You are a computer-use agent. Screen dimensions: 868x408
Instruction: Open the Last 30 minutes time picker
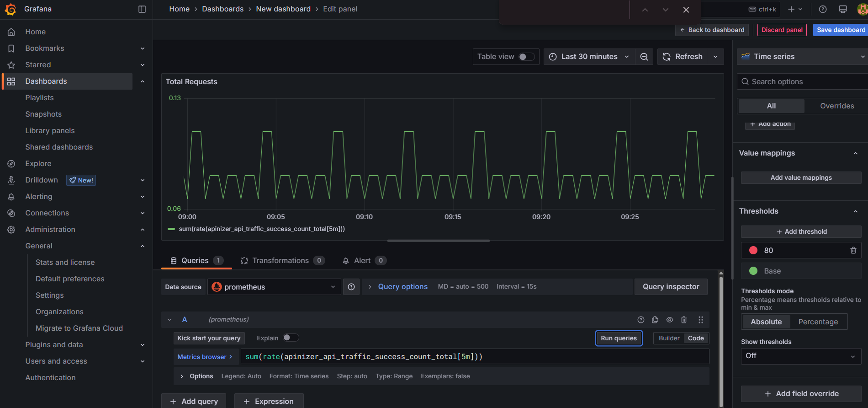[589, 57]
